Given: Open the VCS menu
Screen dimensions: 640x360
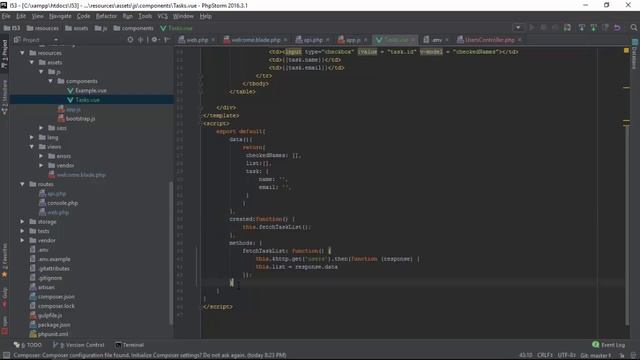Looking at the screenshot, I should (x=162, y=16).
